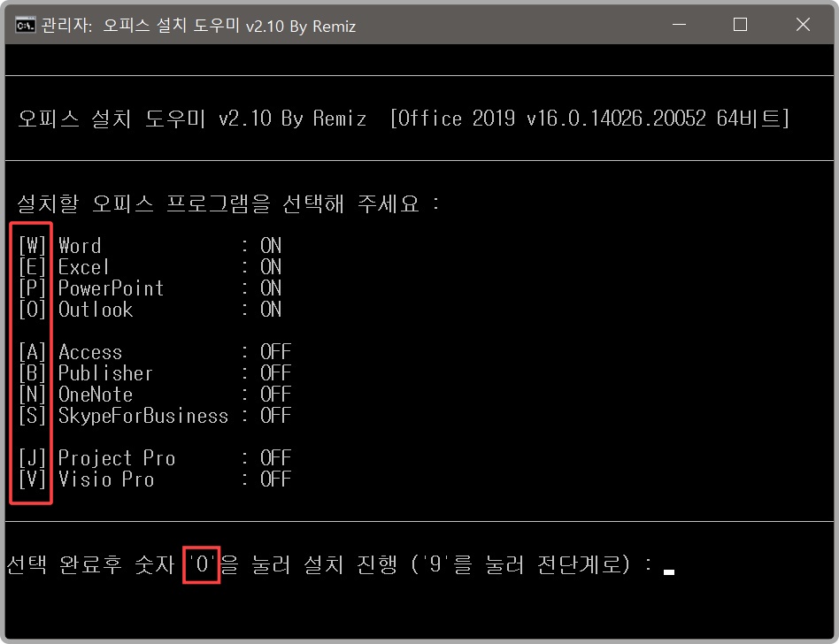Turn on Visio Pro

[32, 479]
